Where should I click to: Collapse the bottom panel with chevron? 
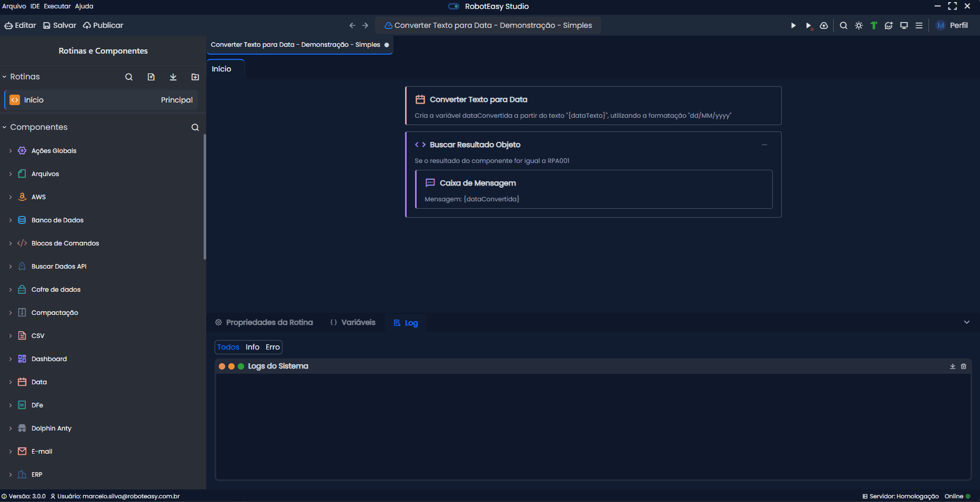pos(966,322)
